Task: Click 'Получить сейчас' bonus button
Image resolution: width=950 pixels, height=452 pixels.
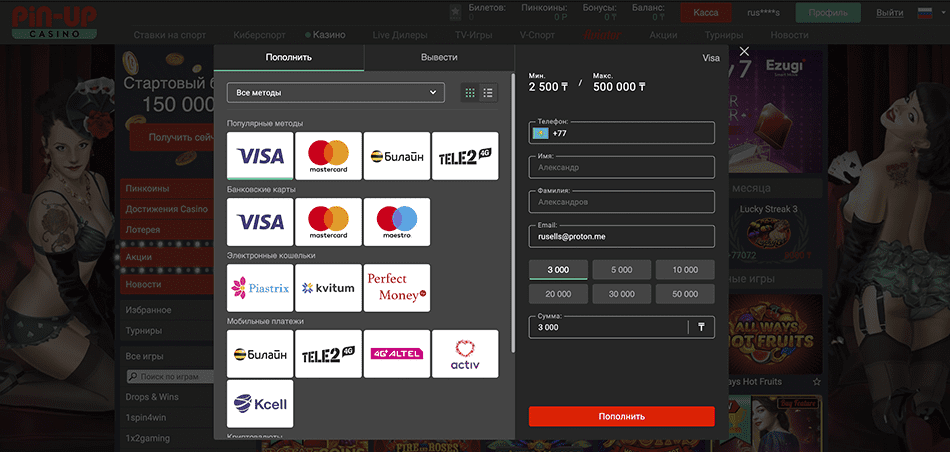Action: [172, 138]
